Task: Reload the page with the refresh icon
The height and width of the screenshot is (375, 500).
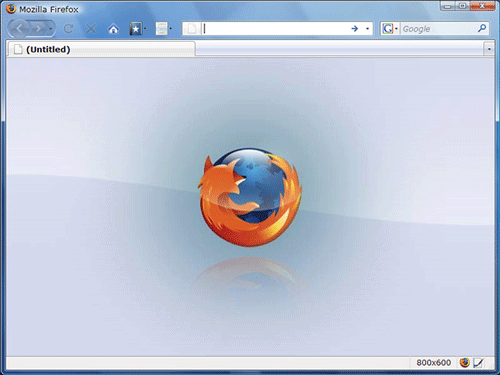Action: click(69, 29)
